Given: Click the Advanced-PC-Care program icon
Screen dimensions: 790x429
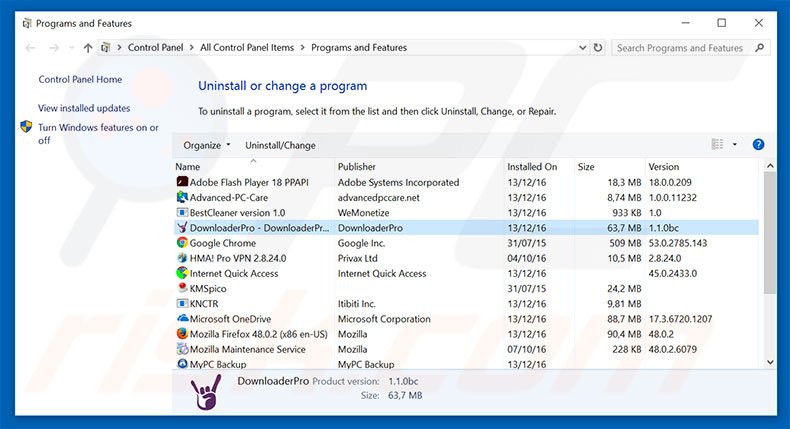Looking at the screenshot, I should click(x=182, y=197).
